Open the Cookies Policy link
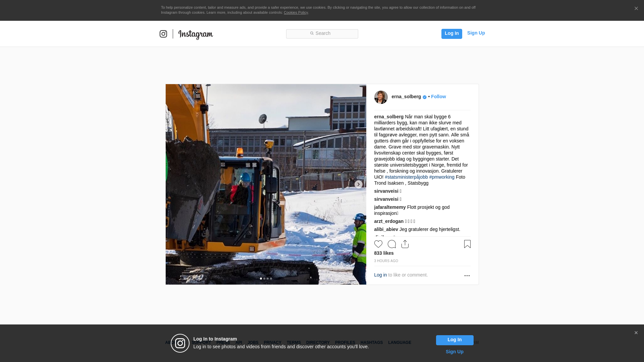The height and width of the screenshot is (362, 644). [x=296, y=12]
